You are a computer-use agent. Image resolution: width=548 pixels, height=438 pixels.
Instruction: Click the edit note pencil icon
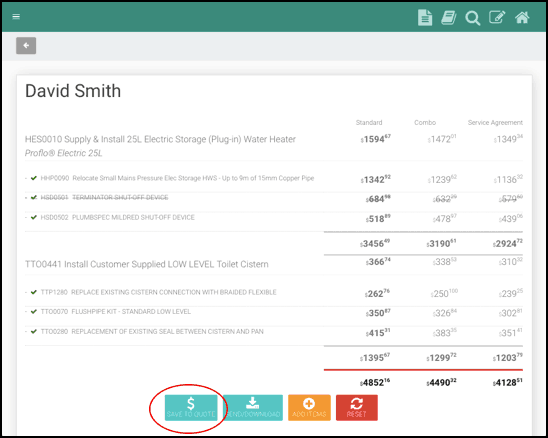[497, 17]
